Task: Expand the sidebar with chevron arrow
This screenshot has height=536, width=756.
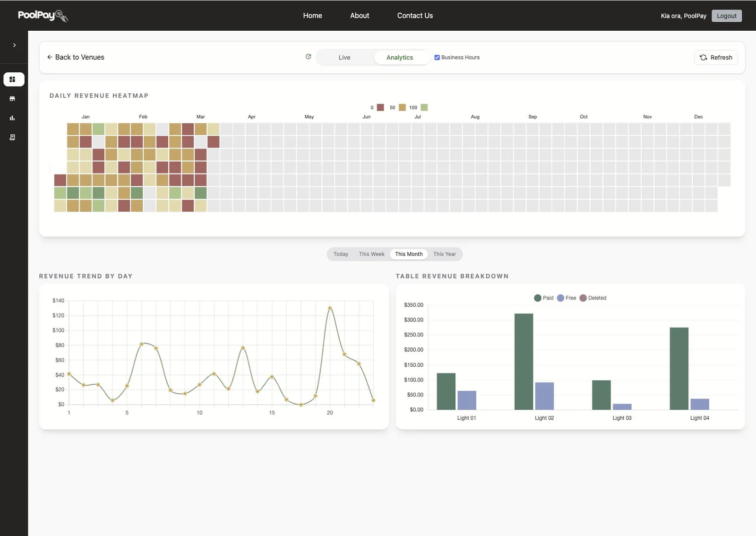Action: coord(14,45)
